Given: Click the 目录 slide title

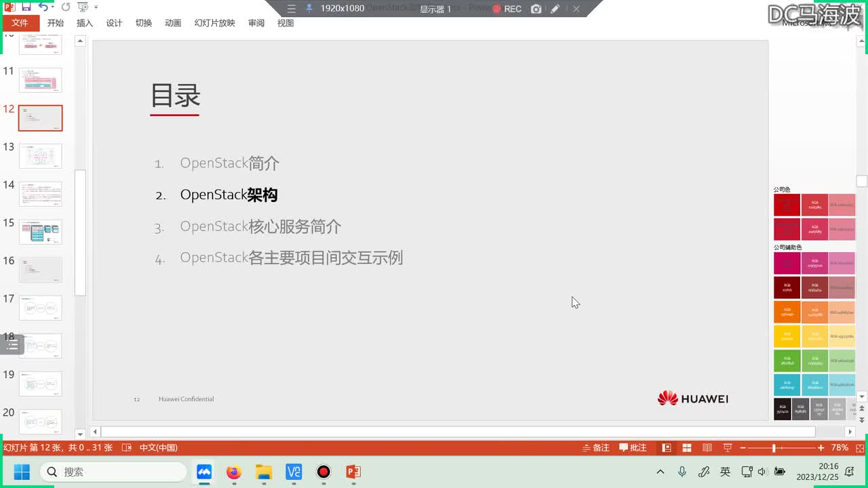Looking at the screenshot, I should [175, 96].
